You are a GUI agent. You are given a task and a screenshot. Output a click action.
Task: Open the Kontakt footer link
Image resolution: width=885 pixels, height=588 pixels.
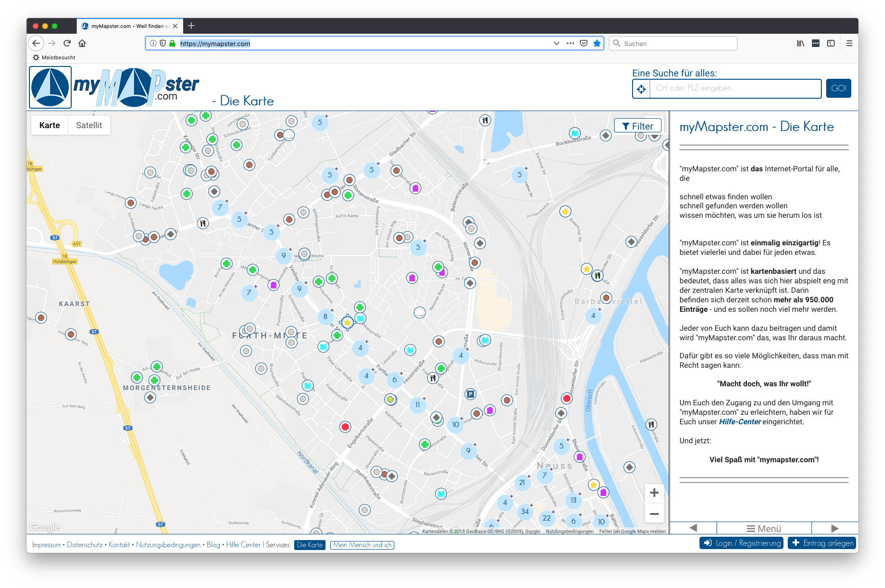tap(119, 545)
